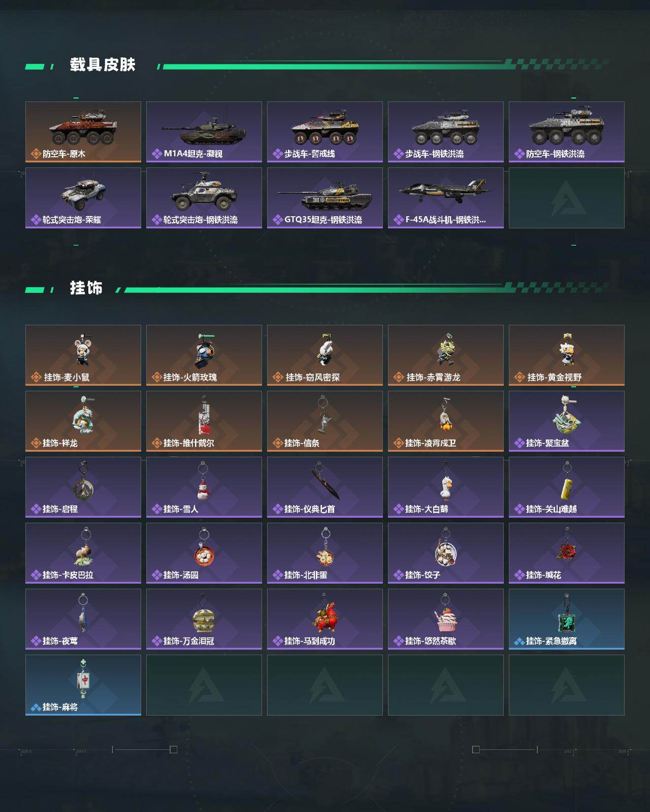Select the 防空车-原木 vehicle skin card
This screenshot has height=812, width=650.
click(83, 132)
